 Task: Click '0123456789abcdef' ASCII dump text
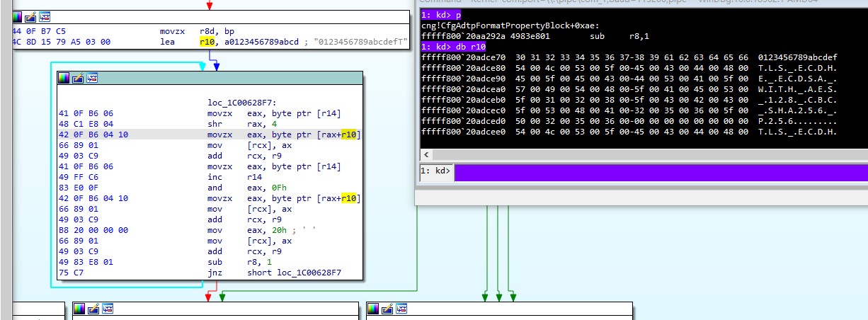point(797,57)
